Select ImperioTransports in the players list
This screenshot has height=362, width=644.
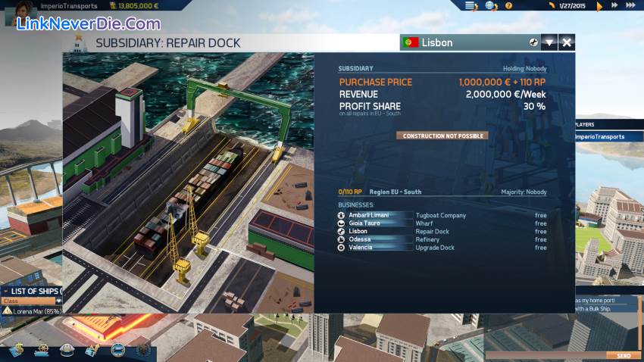point(609,136)
